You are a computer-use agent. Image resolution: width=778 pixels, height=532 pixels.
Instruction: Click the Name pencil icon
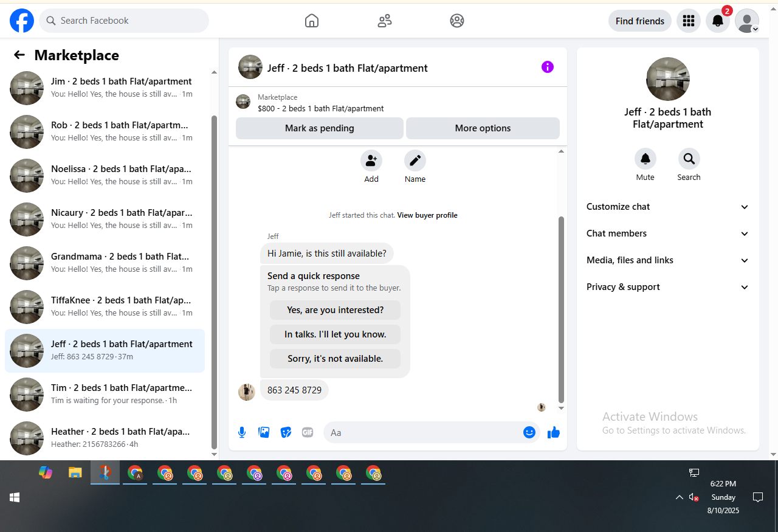pos(415,161)
